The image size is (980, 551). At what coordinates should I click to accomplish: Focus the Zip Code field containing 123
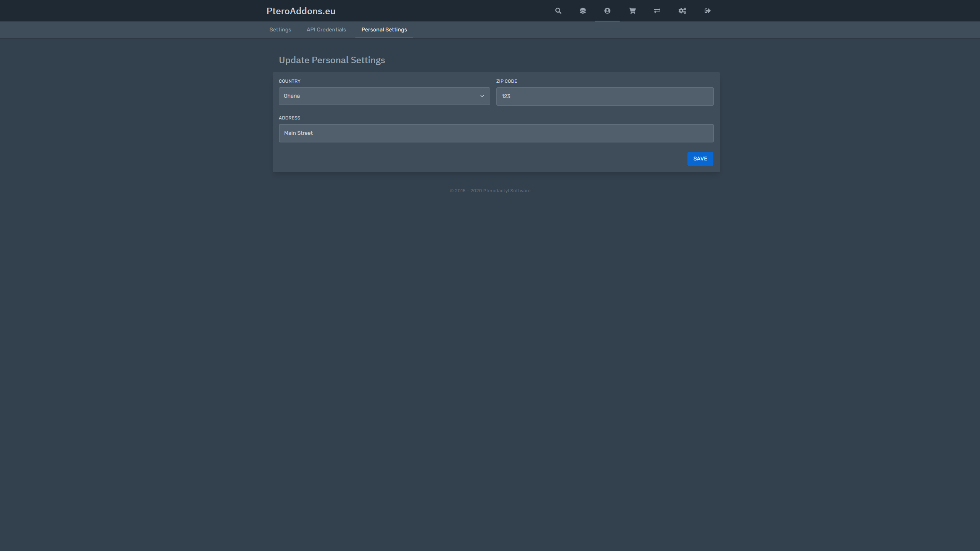604,96
